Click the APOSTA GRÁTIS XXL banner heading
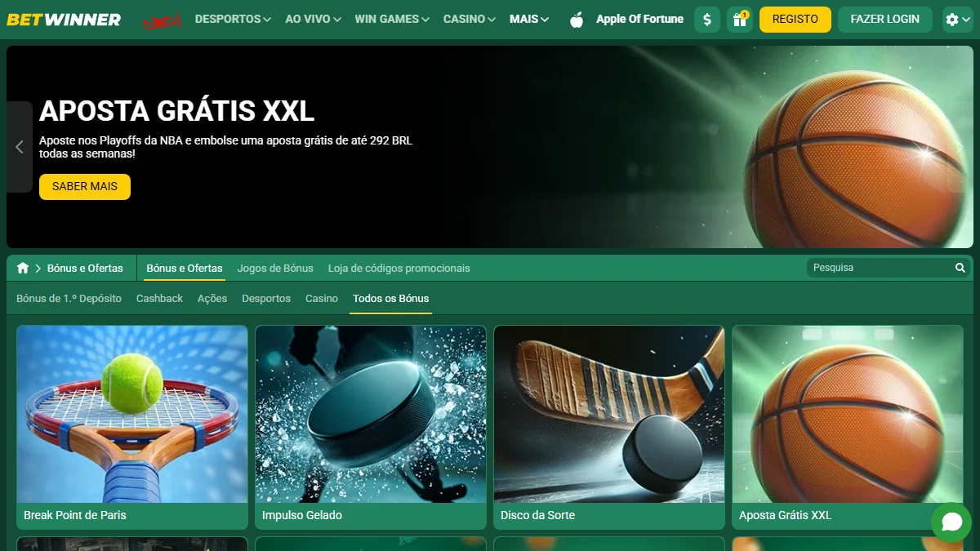The image size is (980, 551). pos(176,111)
